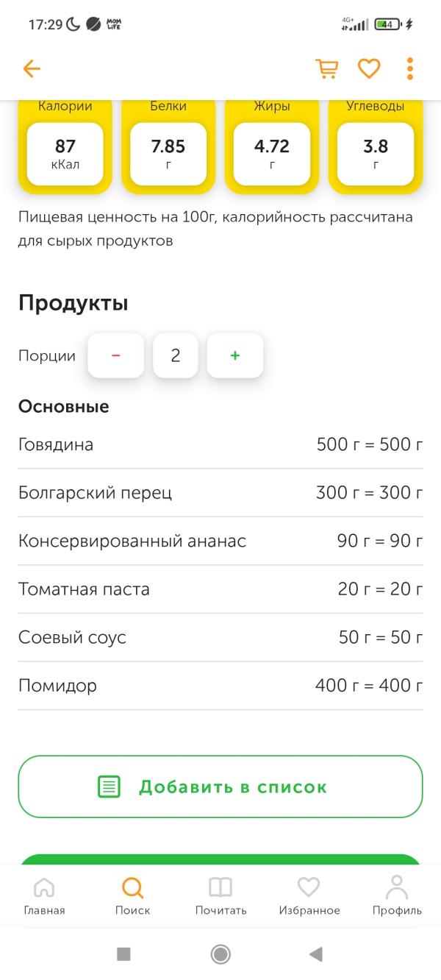Open the three-dot overflow menu
This screenshot has height=980, width=441.
point(409,69)
